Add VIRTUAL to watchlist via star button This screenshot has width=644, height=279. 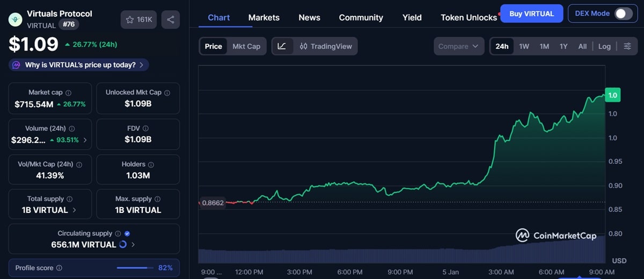[139, 19]
